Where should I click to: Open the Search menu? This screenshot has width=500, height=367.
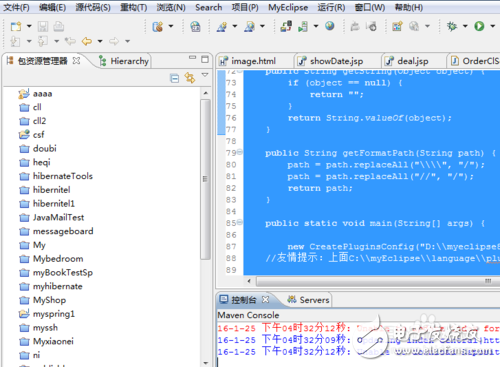(209, 7)
